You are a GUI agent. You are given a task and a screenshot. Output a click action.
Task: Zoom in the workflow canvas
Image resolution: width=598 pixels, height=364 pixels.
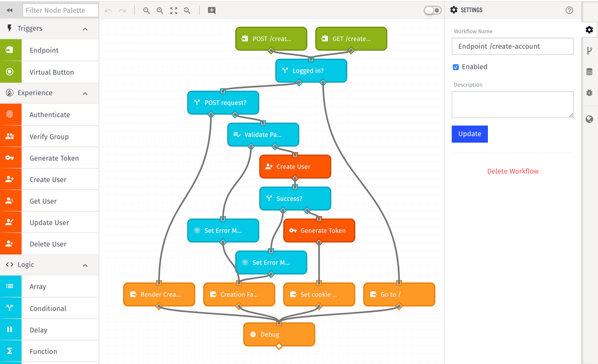coord(160,10)
